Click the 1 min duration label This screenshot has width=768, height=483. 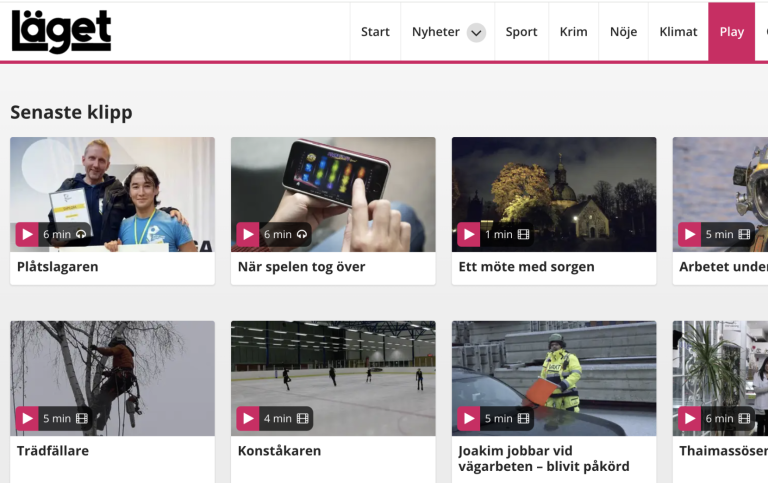[499, 235]
